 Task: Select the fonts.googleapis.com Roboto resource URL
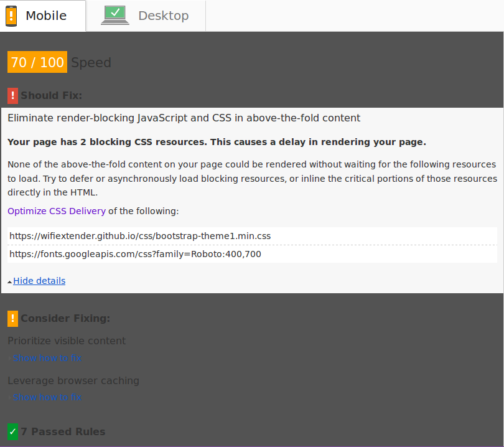(x=135, y=254)
